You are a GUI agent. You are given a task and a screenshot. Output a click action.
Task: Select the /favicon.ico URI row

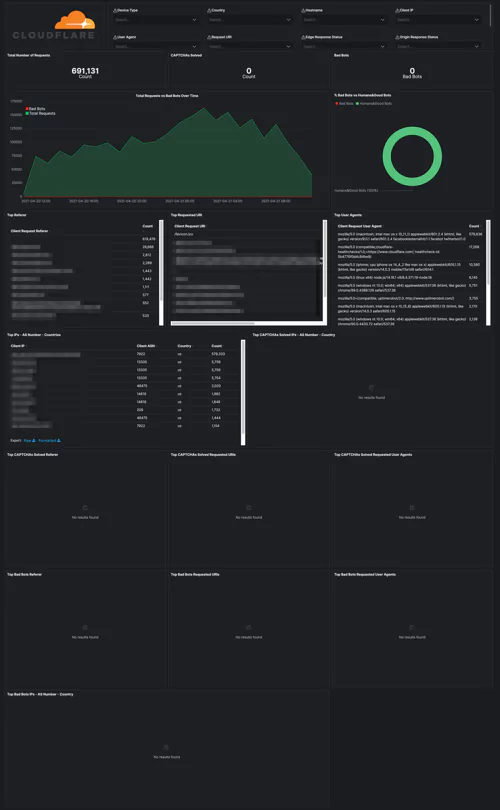pos(184,234)
